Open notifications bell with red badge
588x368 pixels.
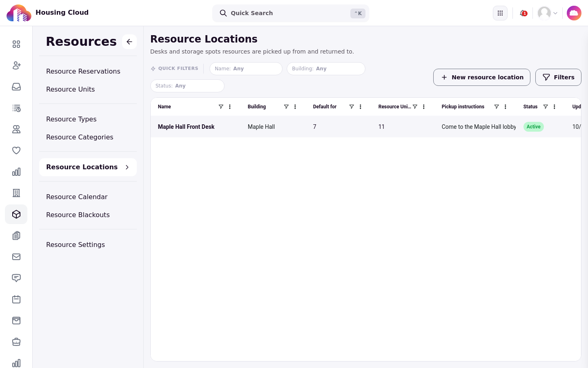(x=523, y=13)
